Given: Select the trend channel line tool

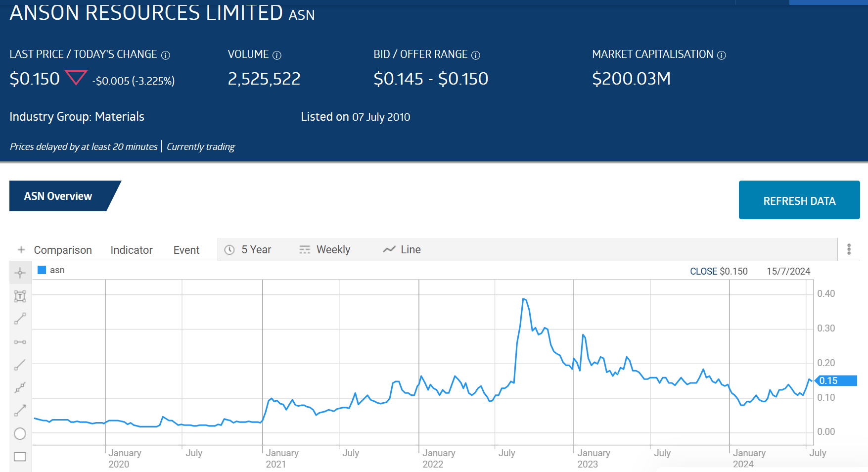Looking at the screenshot, I should 20,387.
